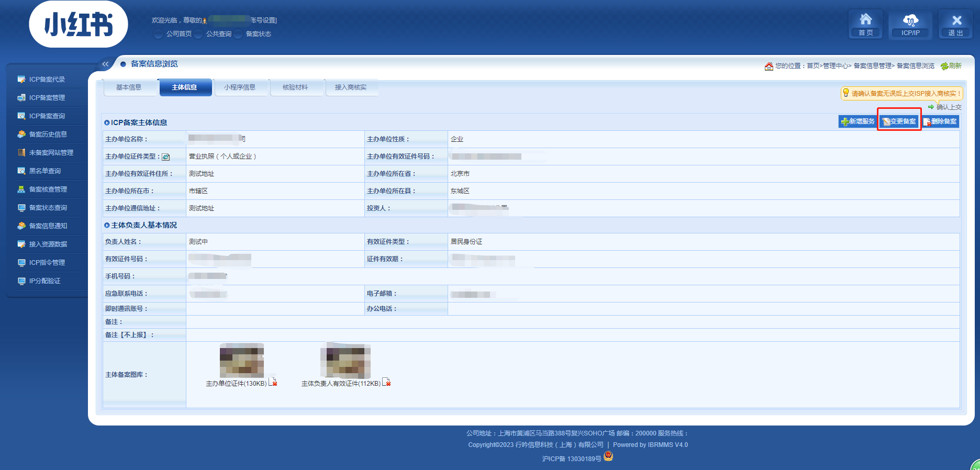This screenshot has height=470, width=980.
Task: Open the ICP备案代录 sidebar item
Action: pyautogui.click(x=47, y=80)
